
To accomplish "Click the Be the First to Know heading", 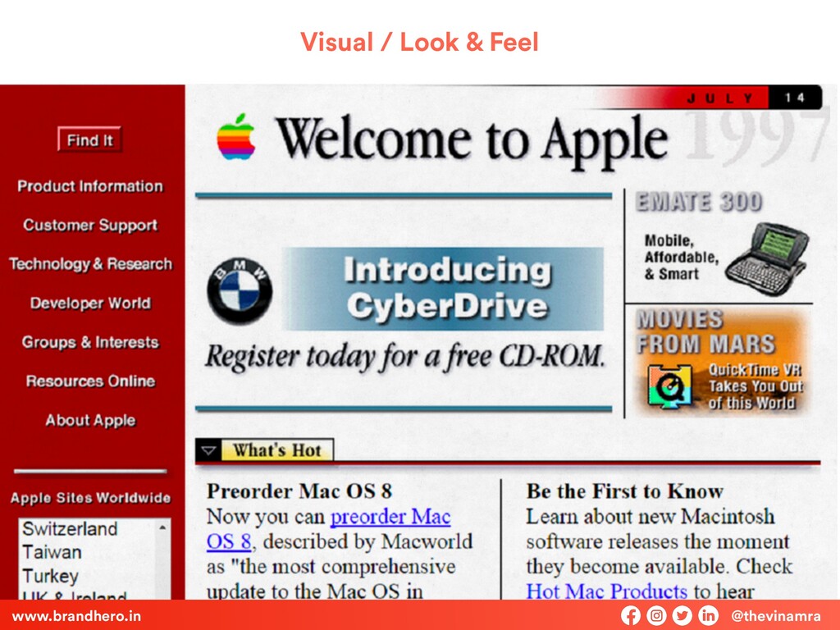I will [x=624, y=491].
